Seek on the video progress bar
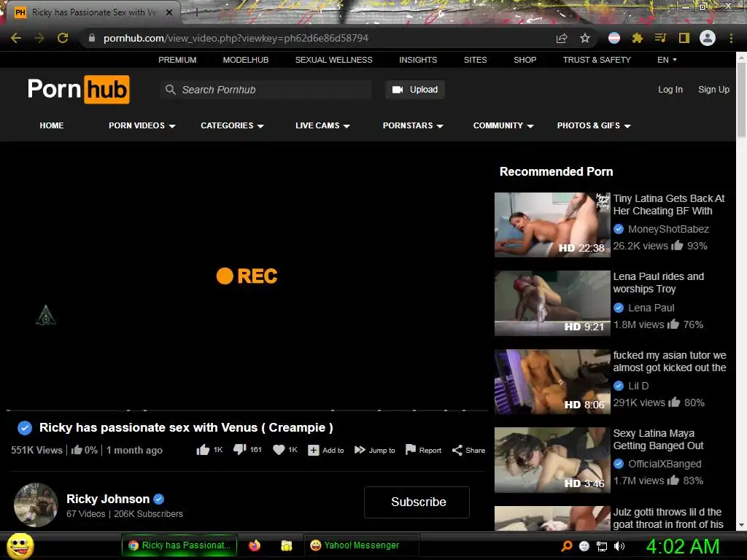Screen dimensions: 747x560 point(247,410)
